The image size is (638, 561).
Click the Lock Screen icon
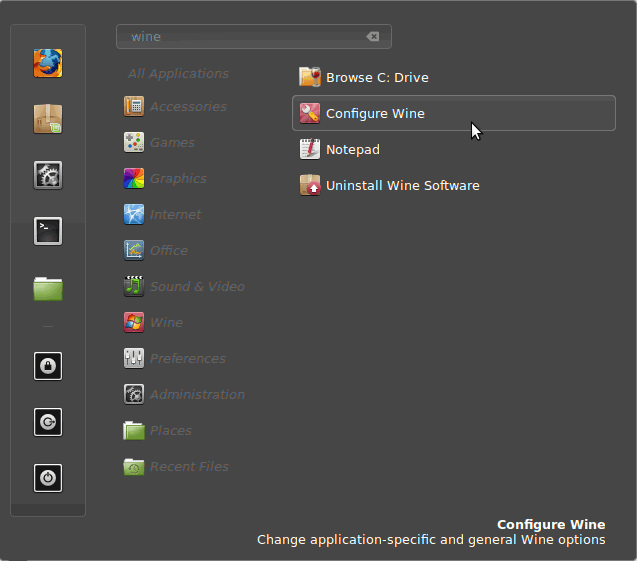click(47, 366)
